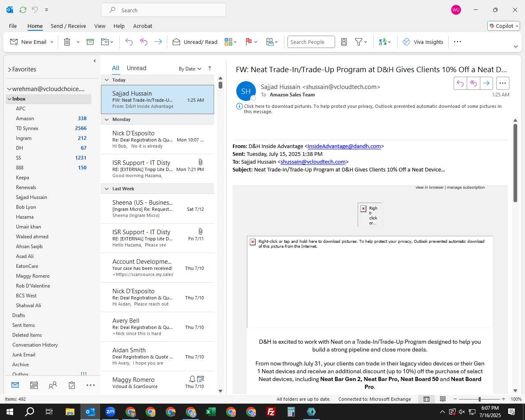
Task: Click the view in browser link
Action: [x=429, y=187]
